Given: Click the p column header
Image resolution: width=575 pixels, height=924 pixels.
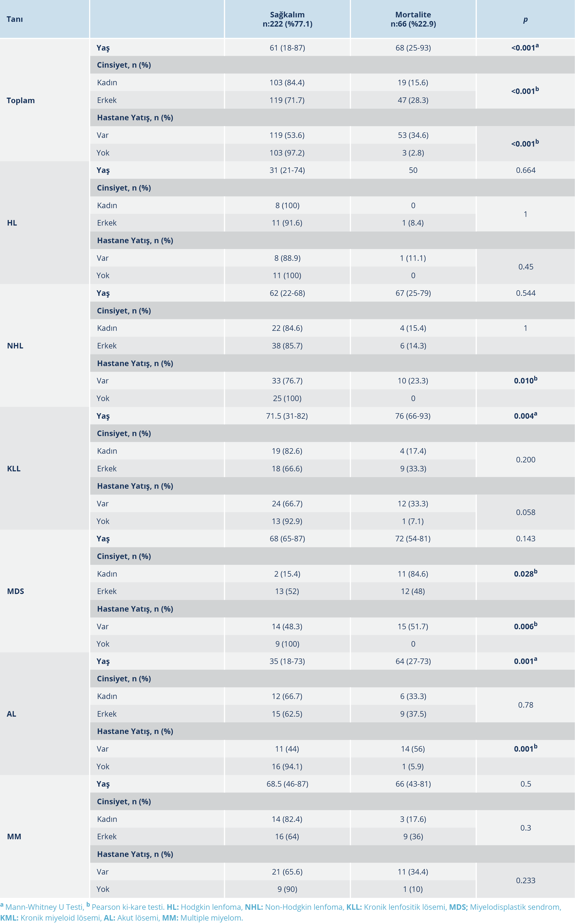Looking at the screenshot, I should 525,19.
